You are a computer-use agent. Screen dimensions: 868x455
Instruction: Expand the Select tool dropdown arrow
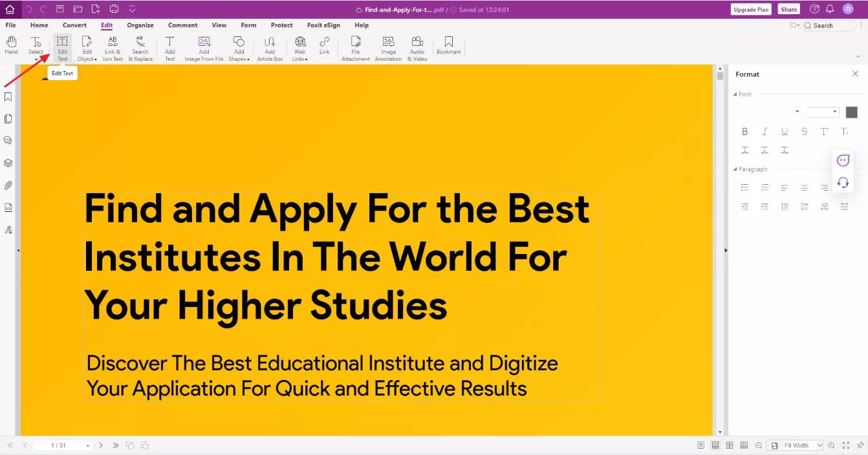point(36,59)
